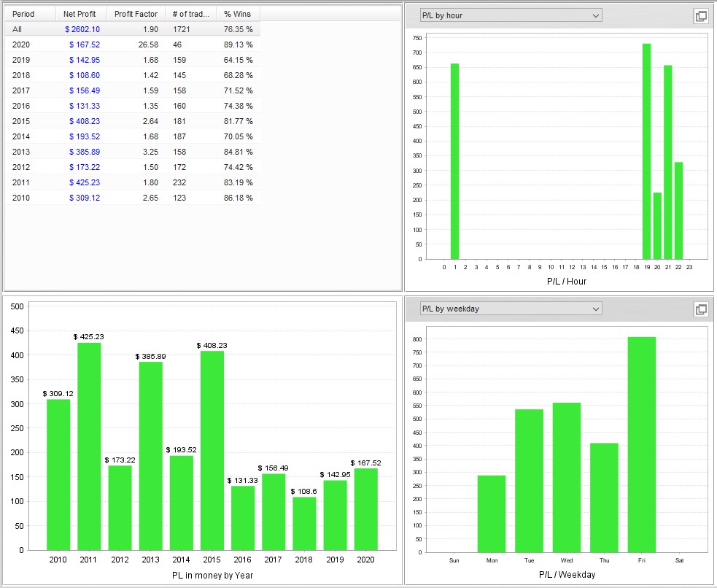This screenshot has height=588, width=717.
Task: Select the 2014 period row
Action: (133, 136)
